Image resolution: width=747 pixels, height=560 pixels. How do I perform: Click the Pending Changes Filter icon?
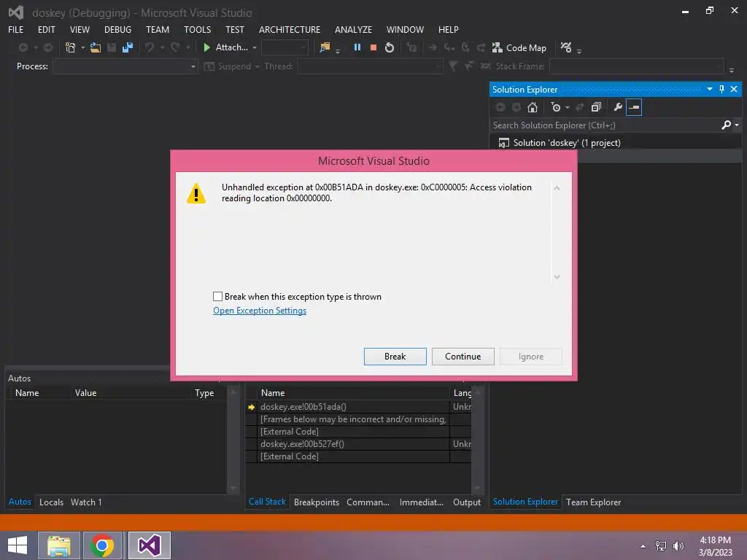point(555,107)
